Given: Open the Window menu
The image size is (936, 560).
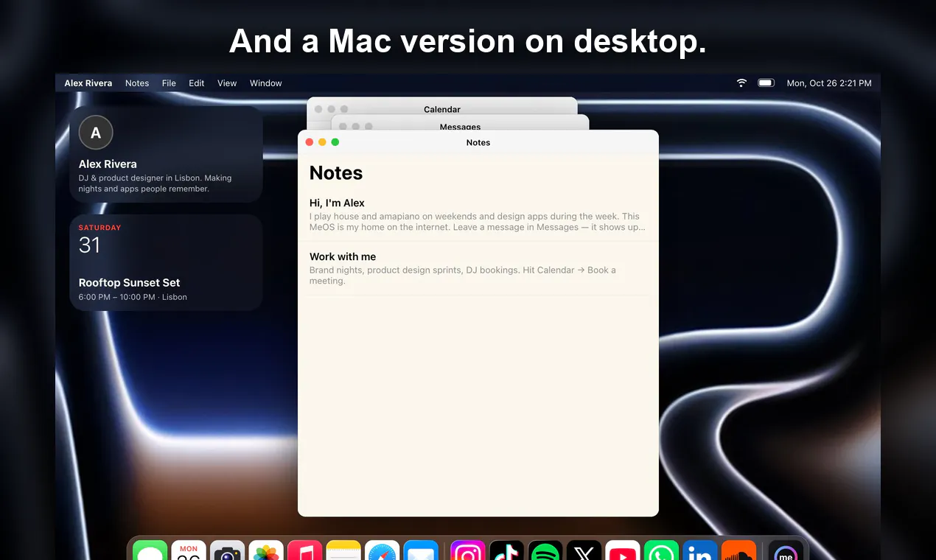Looking at the screenshot, I should tap(266, 83).
